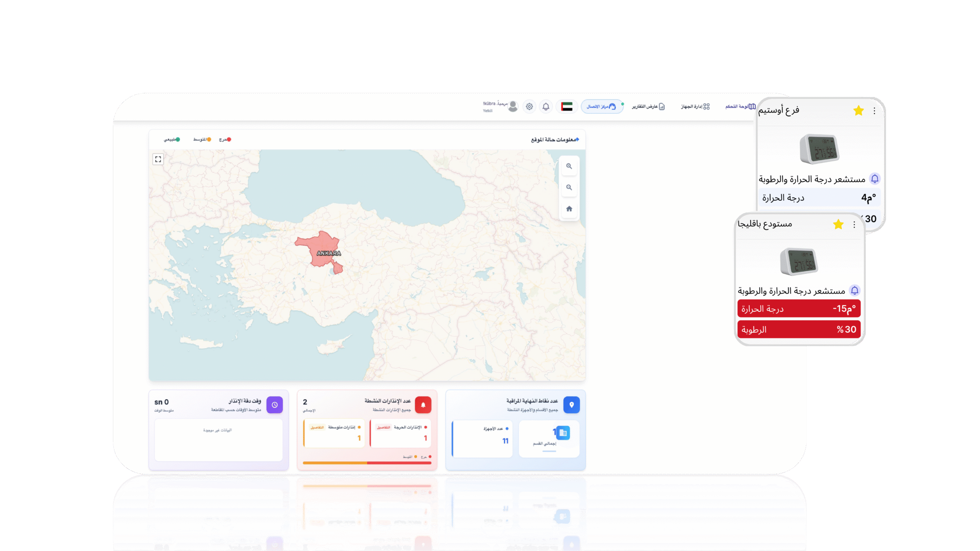
Task: Click the orange-red alarm ratio bar
Action: 367,463
